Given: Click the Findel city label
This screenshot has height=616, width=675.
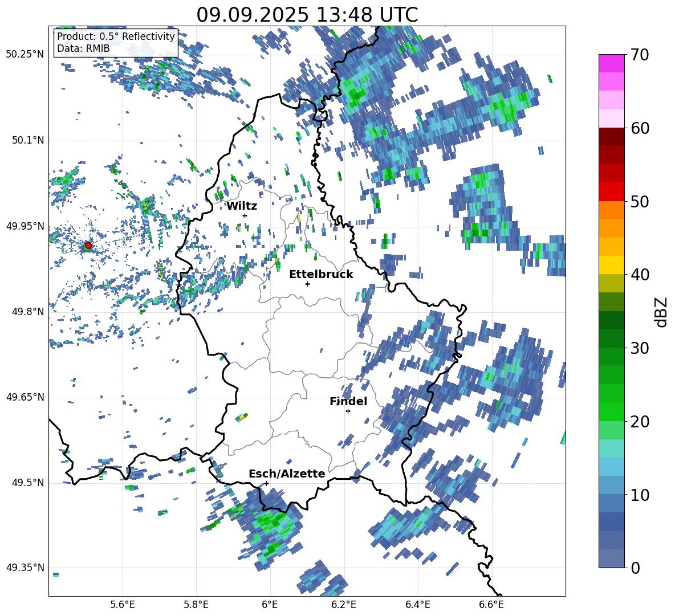Looking at the screenshot, I should point(348,401).
